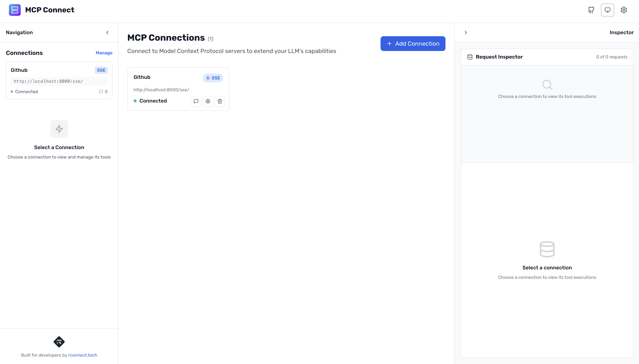Click Manage next to Connections
639x364 pixels.
click(x=104, y=53)
